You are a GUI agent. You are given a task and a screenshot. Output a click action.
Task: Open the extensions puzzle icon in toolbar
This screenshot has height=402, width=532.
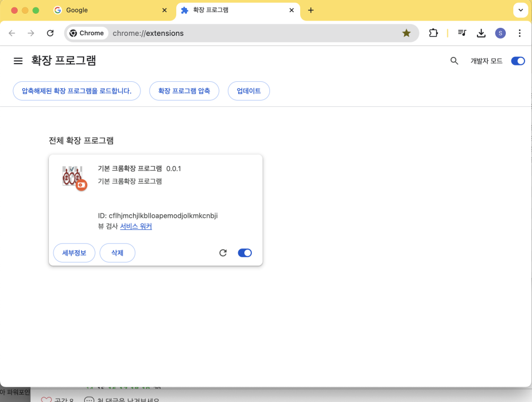[x=433, y=33]
